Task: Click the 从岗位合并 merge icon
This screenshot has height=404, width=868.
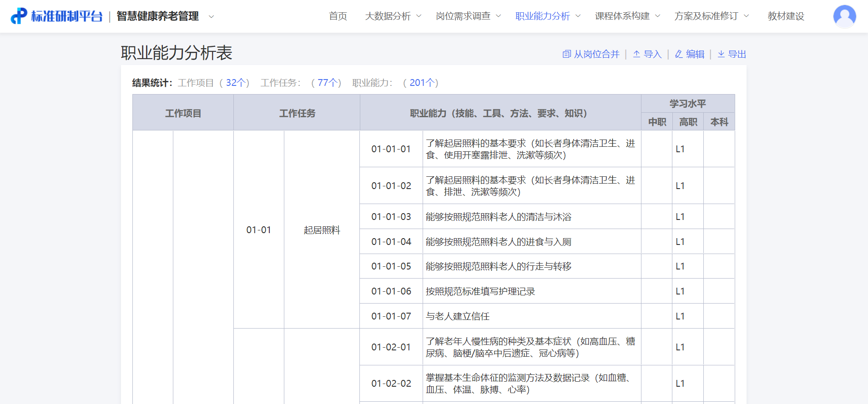Action: tap(566, 54)
